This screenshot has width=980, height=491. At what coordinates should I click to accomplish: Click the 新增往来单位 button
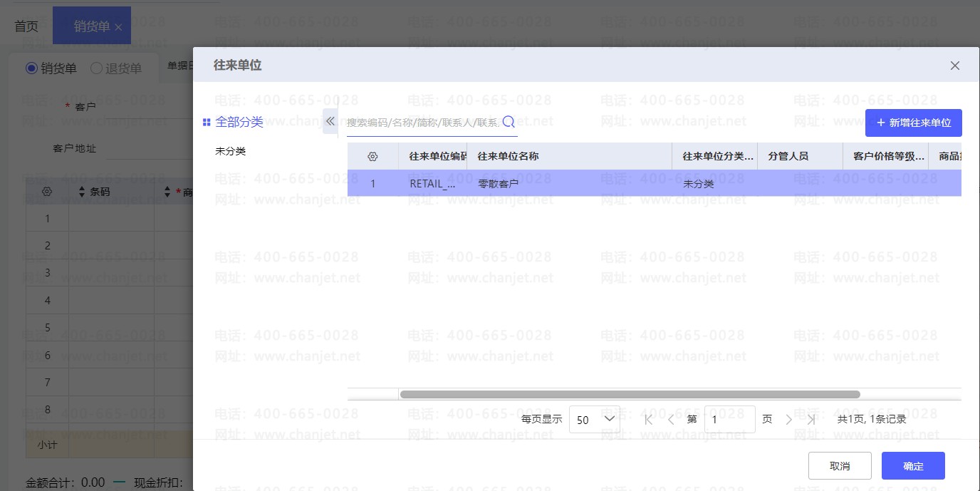tap(914, 123)
